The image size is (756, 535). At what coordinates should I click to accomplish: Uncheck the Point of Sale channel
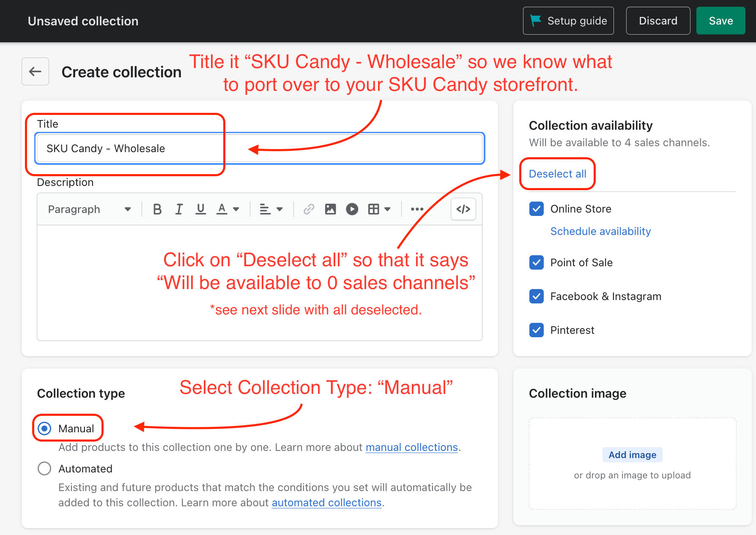pyautogui.click(x=537, y=262)
